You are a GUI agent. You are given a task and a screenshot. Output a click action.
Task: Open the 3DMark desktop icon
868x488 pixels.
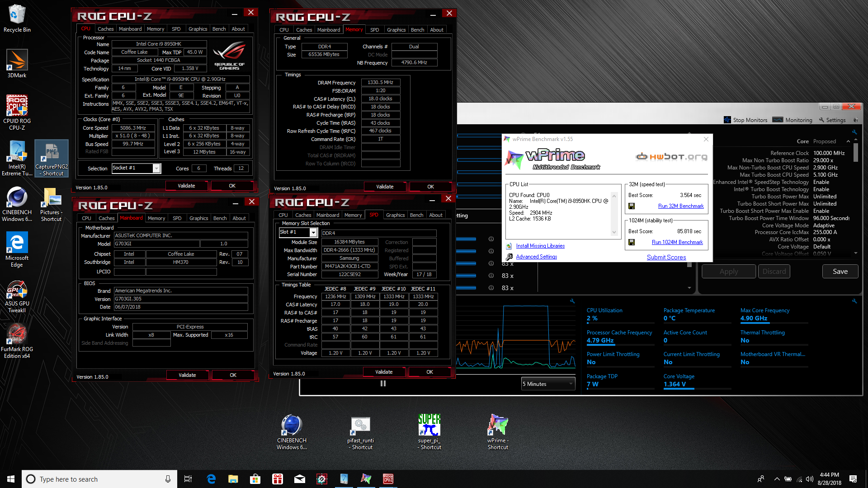pos(17,64)
